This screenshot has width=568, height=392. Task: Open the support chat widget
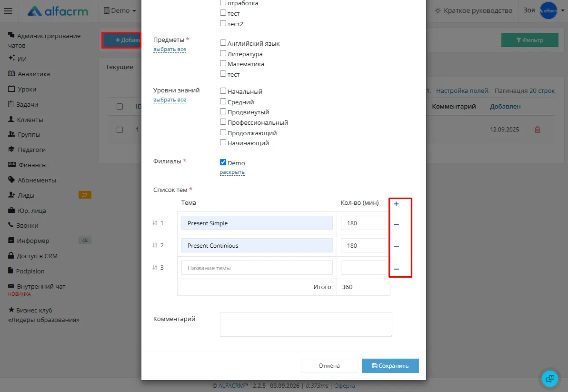[x=550, y=379]
